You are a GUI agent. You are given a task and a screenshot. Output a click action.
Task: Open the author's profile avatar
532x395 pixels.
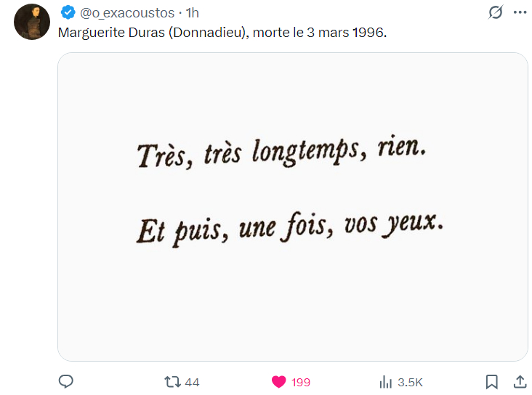click(x=31, y=22)
